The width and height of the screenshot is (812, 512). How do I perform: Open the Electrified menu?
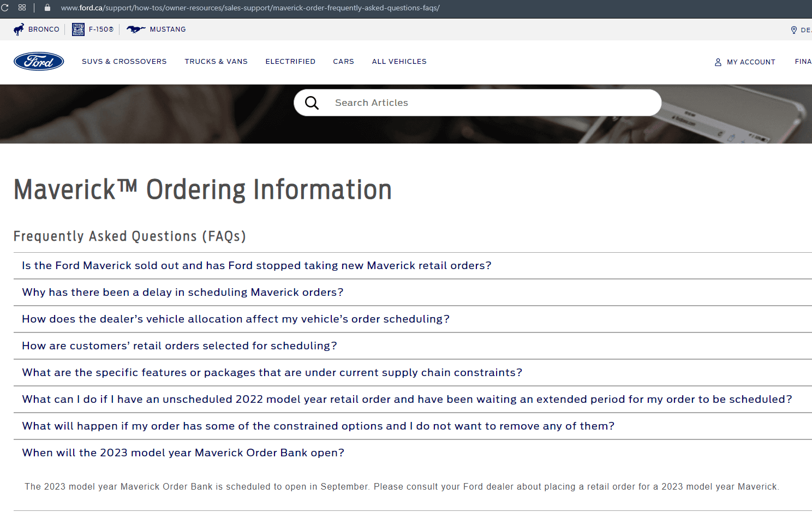click(290, 62)
